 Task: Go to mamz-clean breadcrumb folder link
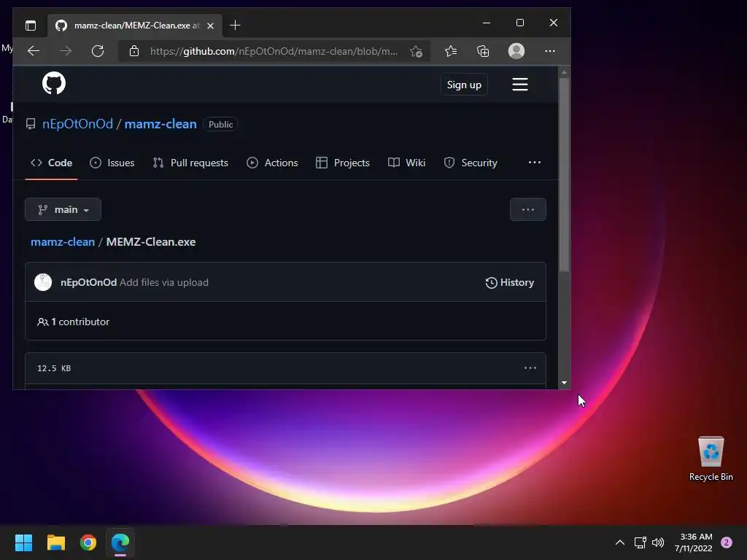coord(63,242)
